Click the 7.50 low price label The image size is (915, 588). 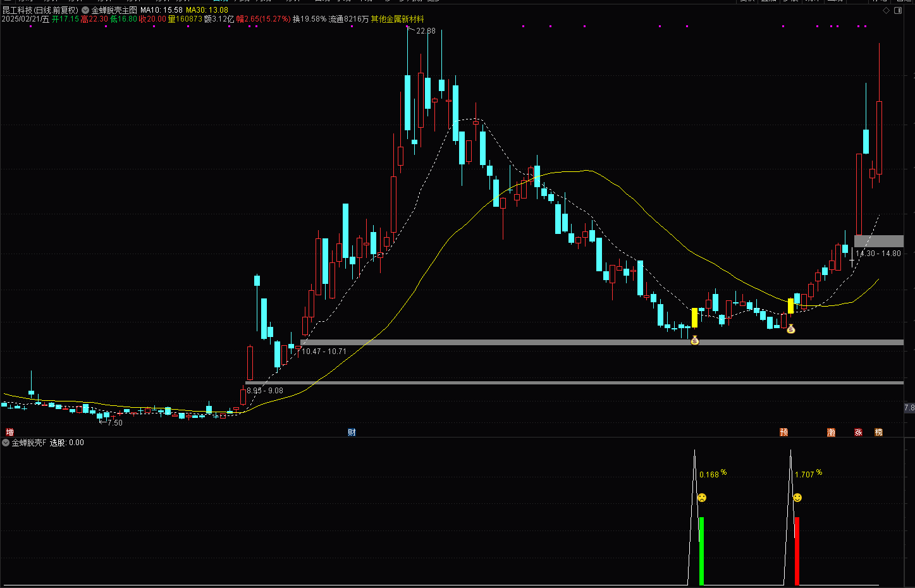pos(115,422)
